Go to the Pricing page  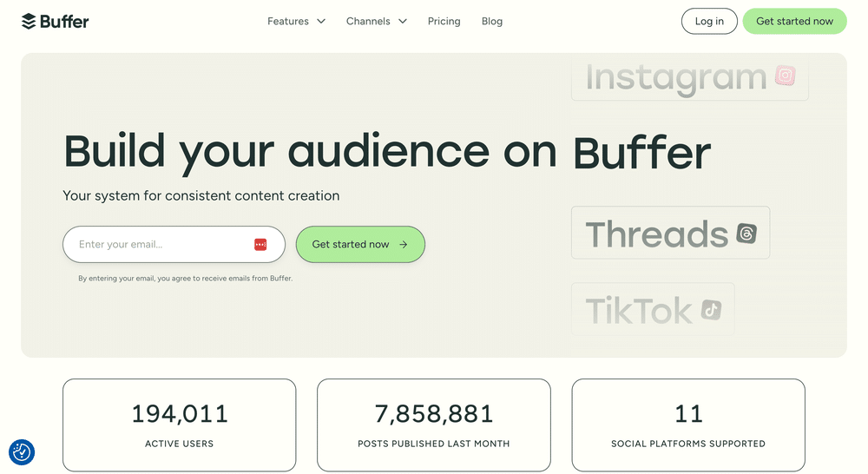[444, 21]
